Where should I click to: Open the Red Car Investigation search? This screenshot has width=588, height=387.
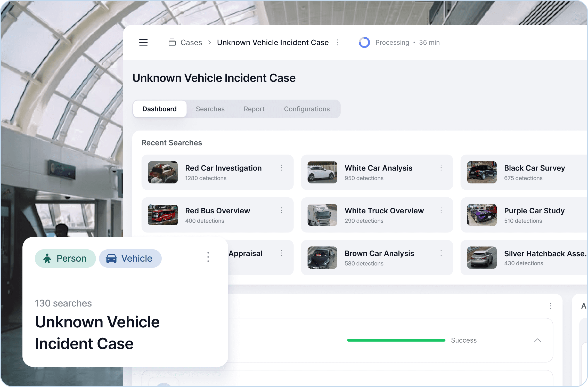[x=218, y=172]
